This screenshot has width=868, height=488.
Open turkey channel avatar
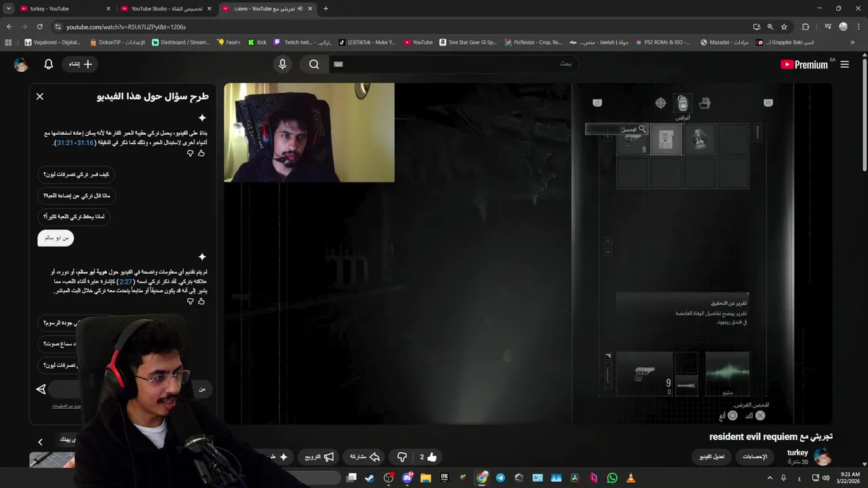(823, 457)
